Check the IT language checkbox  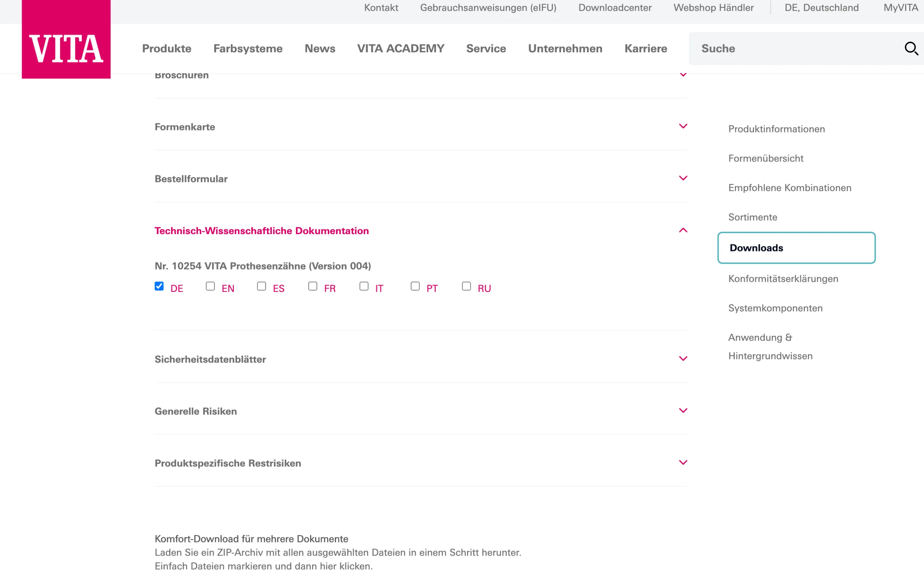click(x=364, y=286)
